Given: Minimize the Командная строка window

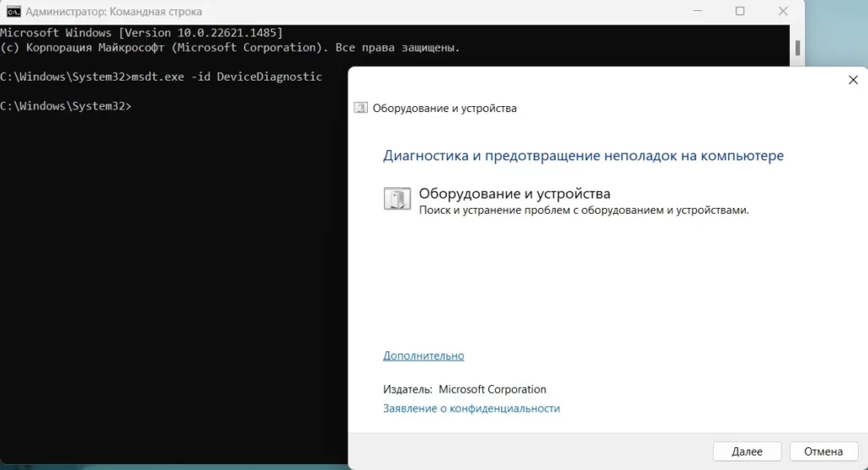Looking at the screenshot, I should pyautogui.click(x=698, y=11).
